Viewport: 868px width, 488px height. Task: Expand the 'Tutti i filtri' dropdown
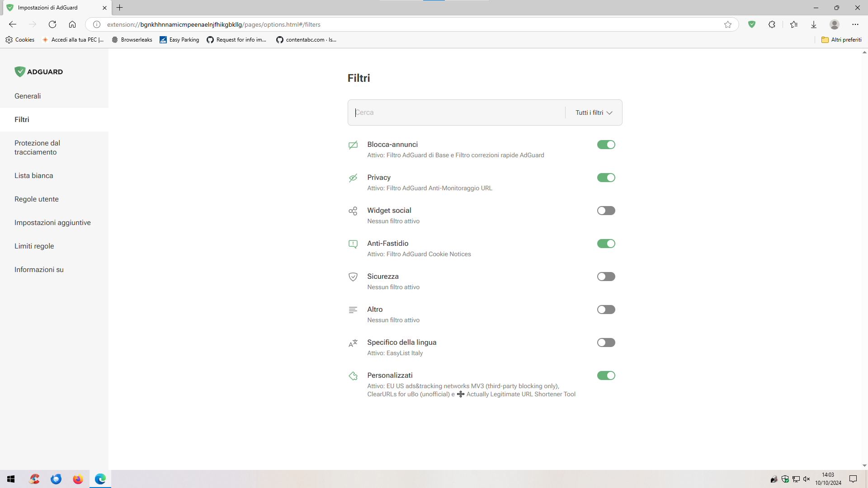594,113
